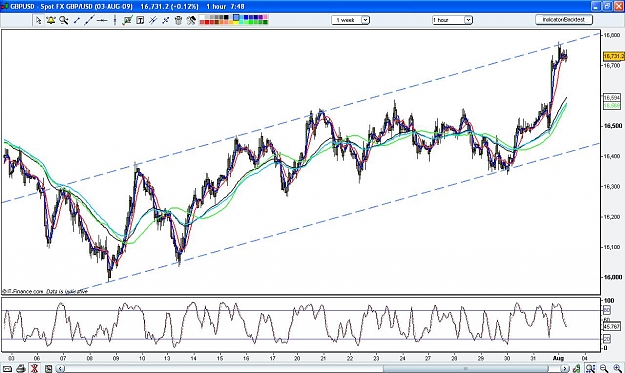Click the printer icon in bottom bar
625x373 pixels.
click(21, 369)
